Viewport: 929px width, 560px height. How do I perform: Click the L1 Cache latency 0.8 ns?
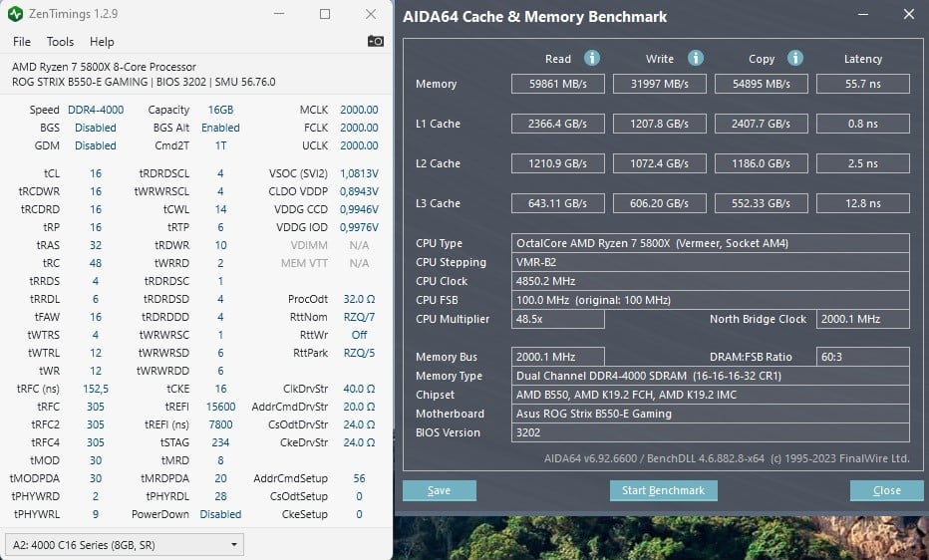click(862, 124)
